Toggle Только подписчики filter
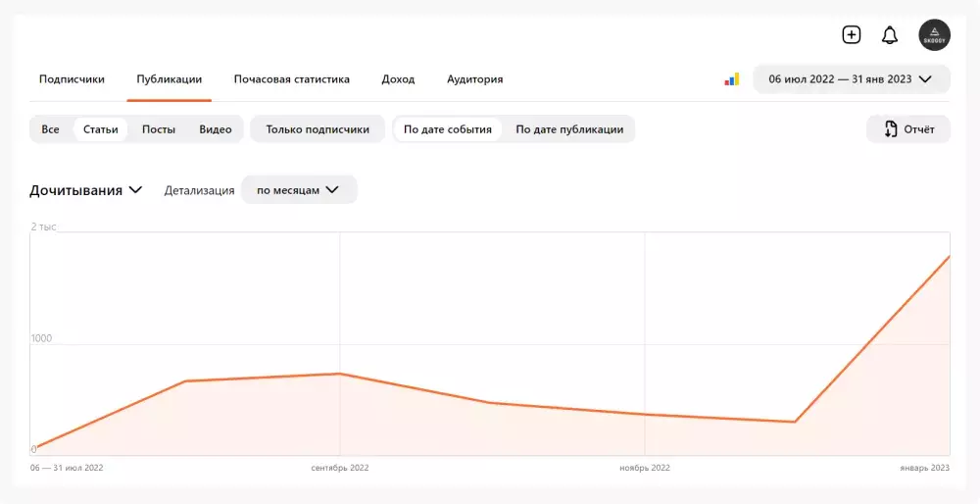 pyautogui.click(x=318, y=129)
